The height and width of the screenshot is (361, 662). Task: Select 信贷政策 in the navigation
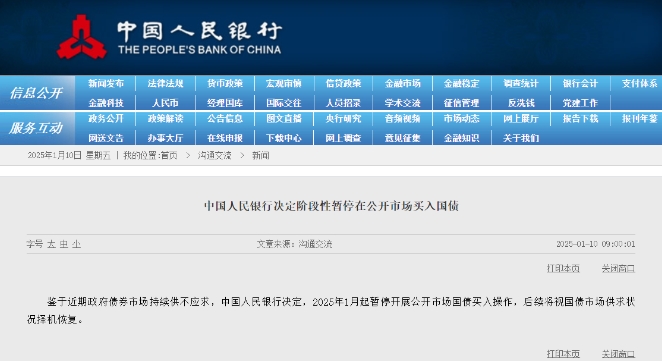343,84
